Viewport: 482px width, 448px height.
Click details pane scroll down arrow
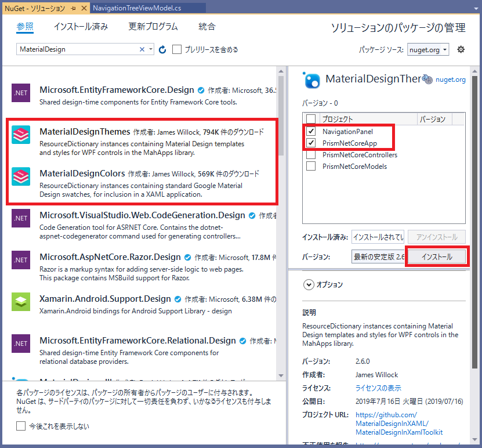tap(474, 440)
